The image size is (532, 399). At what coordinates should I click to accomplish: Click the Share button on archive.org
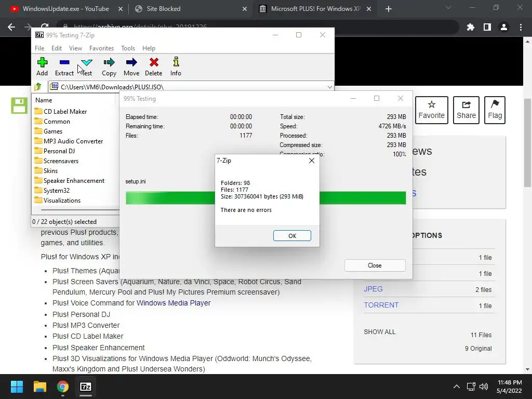pos(466,110)
